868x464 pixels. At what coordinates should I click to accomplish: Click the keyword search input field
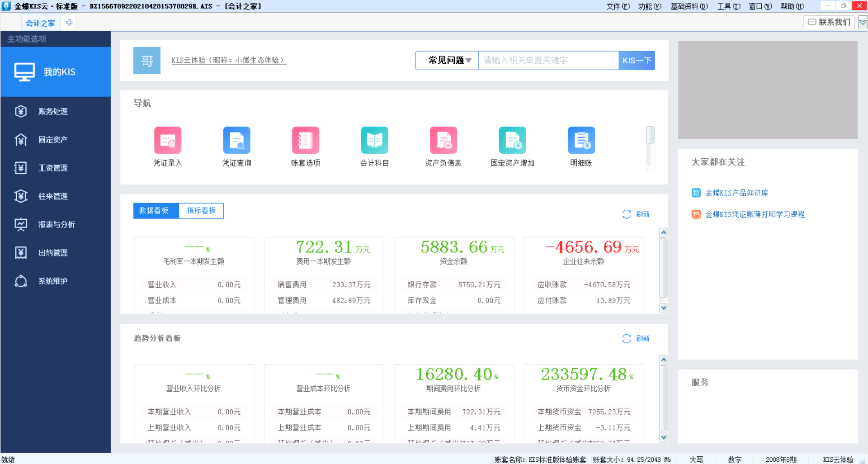[548, 61]
